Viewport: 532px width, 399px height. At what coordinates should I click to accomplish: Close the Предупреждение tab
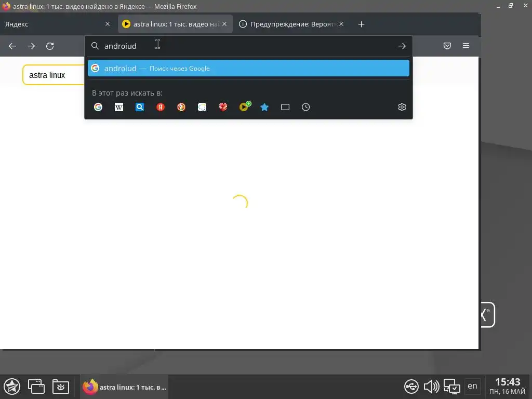tap(341, 24)
